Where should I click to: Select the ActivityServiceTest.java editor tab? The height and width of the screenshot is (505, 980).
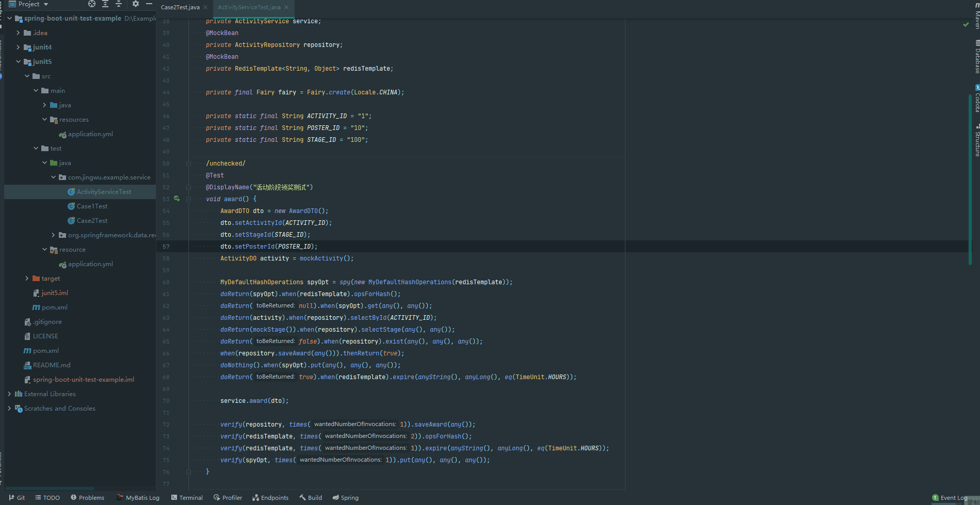coord(249,7)
